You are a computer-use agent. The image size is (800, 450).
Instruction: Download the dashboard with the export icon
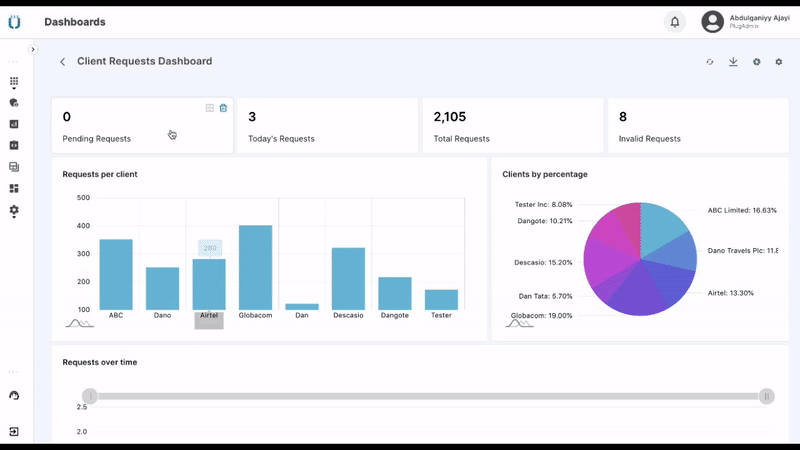(733, 62)
